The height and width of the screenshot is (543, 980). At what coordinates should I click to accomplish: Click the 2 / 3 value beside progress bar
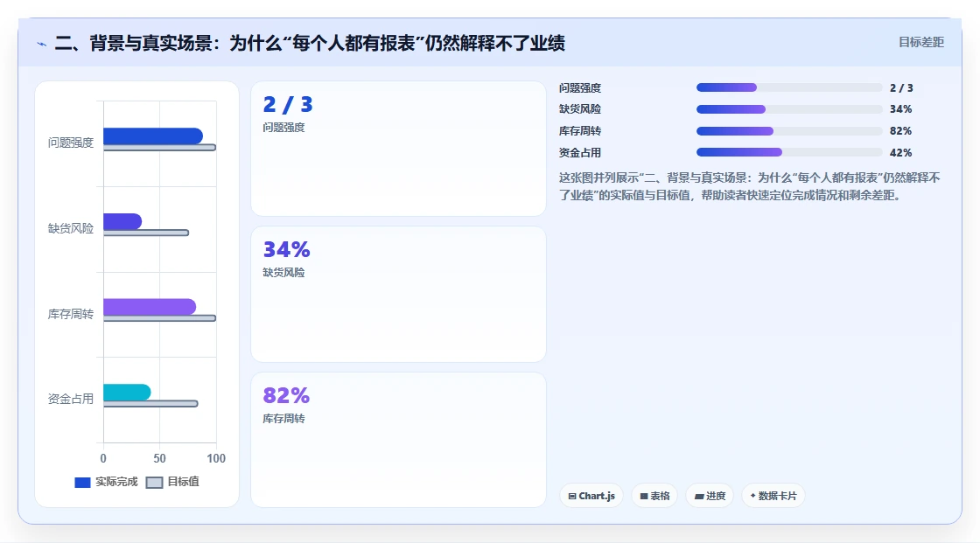click(901, 88)
